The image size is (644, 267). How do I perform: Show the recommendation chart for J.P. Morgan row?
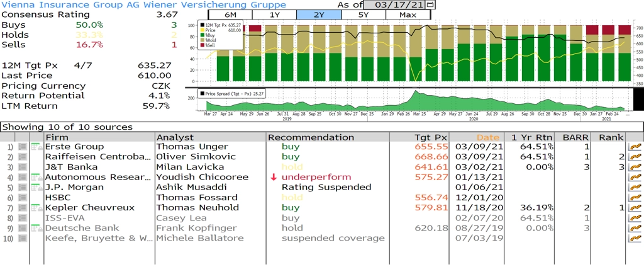635,188
